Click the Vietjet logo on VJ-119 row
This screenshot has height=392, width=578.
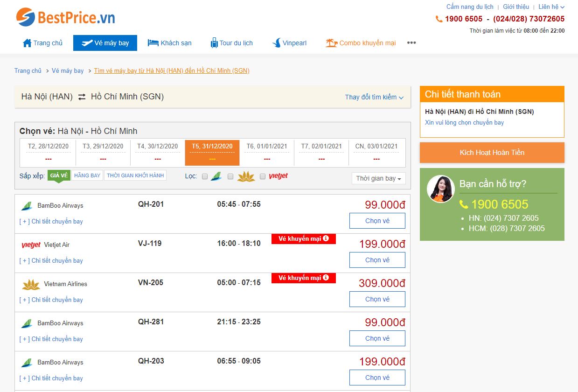tap(31, 245)
